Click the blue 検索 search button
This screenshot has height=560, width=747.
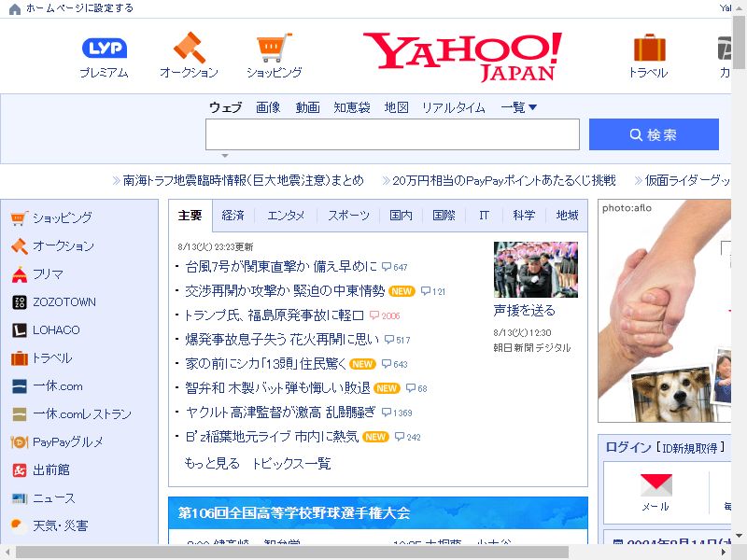coord(654,134)
